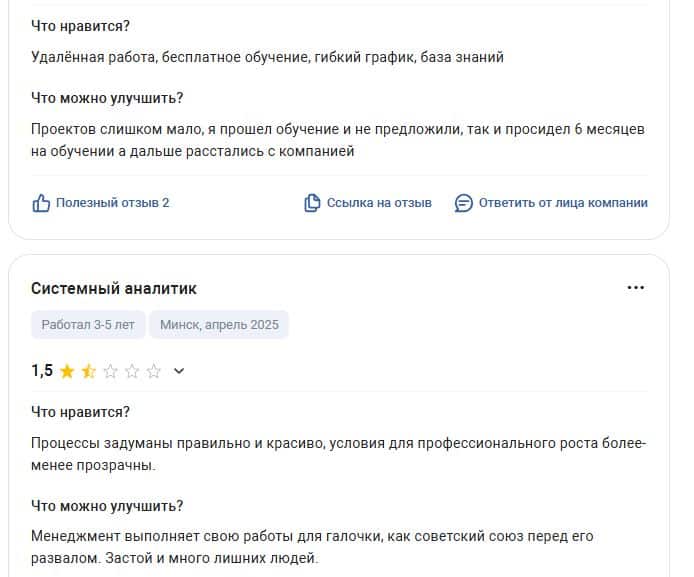
Task: Click the 1,5 rating score number
Action: (x=42, y=370)
